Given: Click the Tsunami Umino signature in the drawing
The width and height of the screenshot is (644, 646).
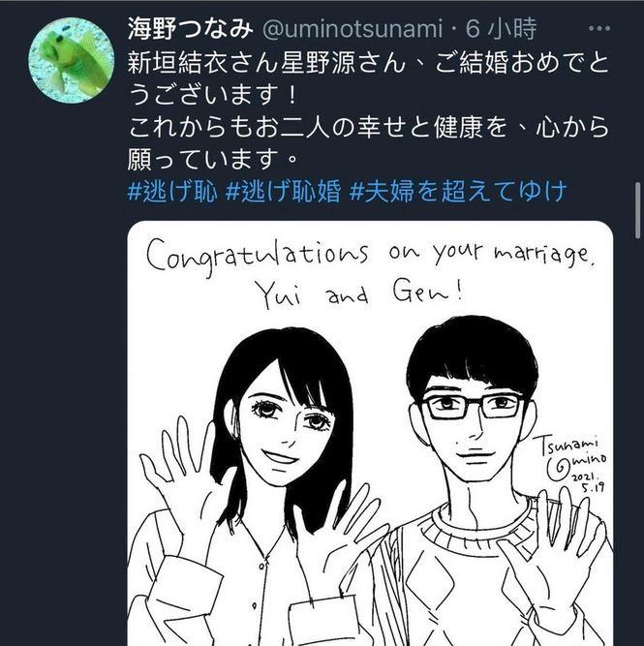Looking at the screenshot, I should [x=573, y=455].
